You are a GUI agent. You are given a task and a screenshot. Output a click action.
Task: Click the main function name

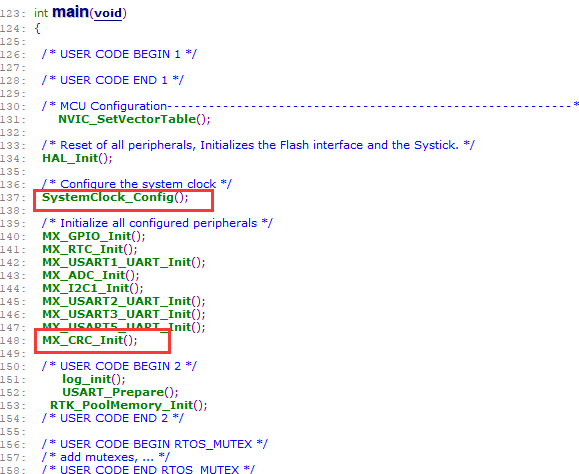(x=70, y=12)
